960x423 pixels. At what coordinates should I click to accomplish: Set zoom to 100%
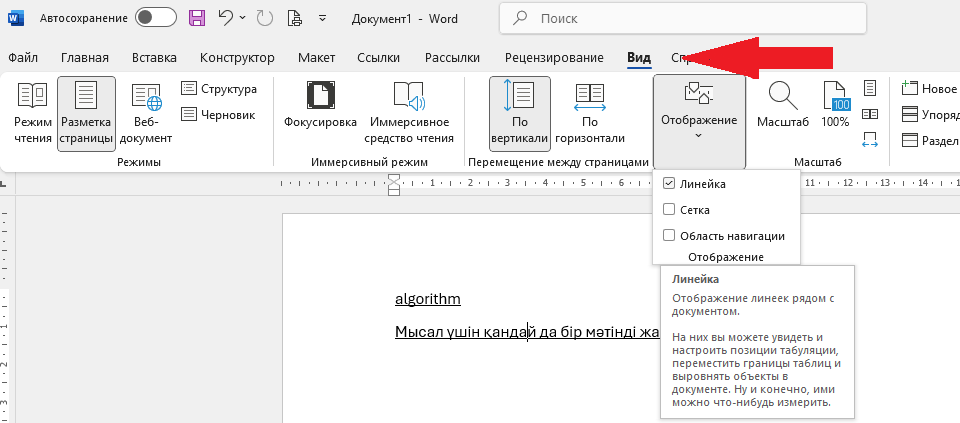pyautogui.click(x=835, y=106)
